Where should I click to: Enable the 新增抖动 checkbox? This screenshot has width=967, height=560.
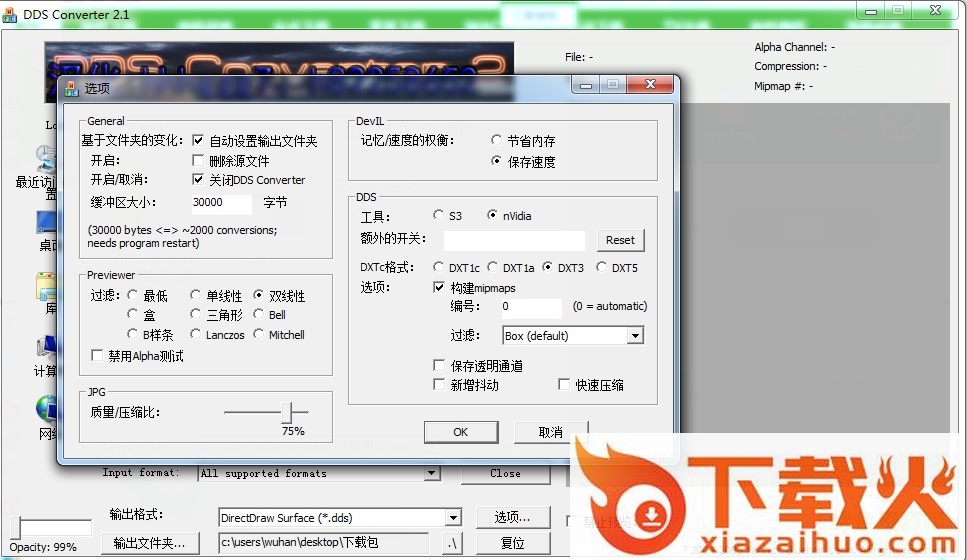439,384
